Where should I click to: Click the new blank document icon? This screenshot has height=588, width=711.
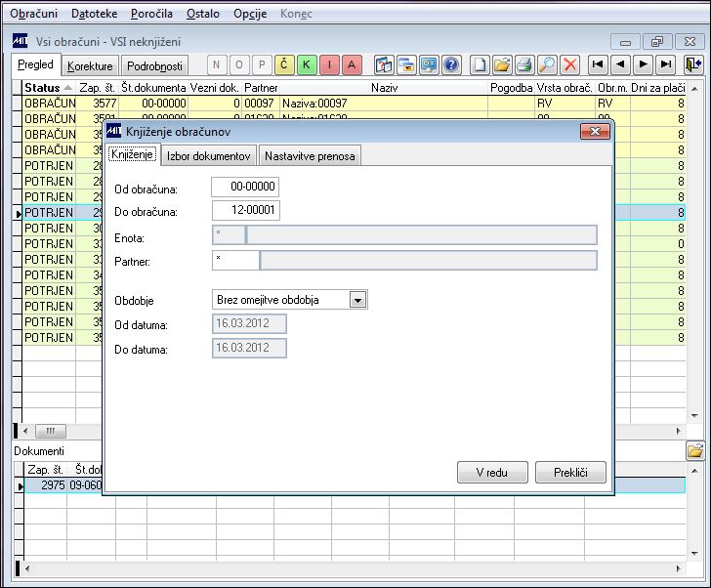pyautogui.click(x=480, y=64)
